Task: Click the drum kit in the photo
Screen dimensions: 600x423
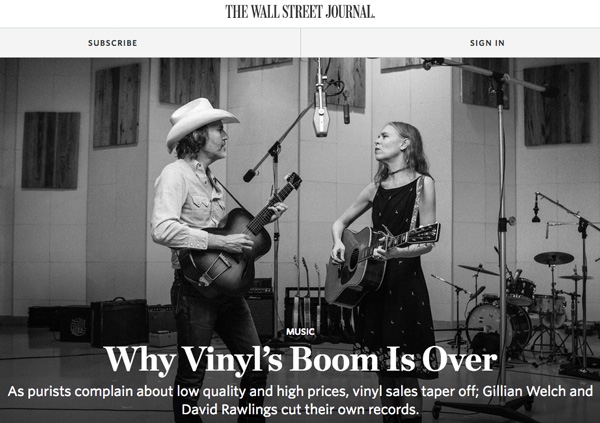Action: click(517, 302)
